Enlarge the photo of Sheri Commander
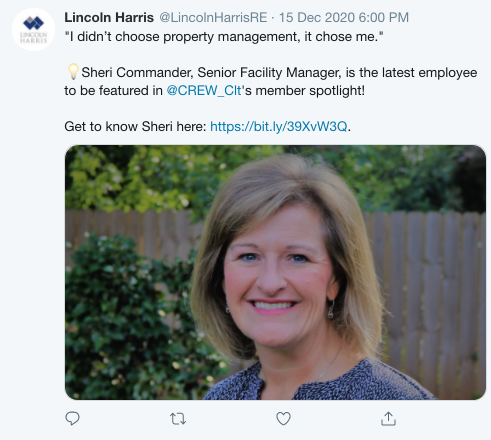491x440 pixels. click(275, 272)
